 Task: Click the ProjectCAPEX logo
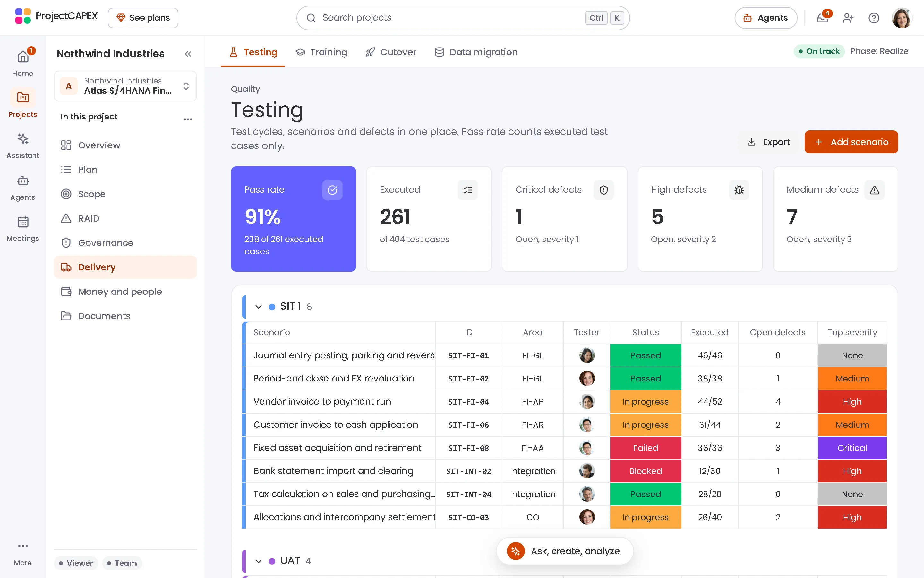pos(56,16)
